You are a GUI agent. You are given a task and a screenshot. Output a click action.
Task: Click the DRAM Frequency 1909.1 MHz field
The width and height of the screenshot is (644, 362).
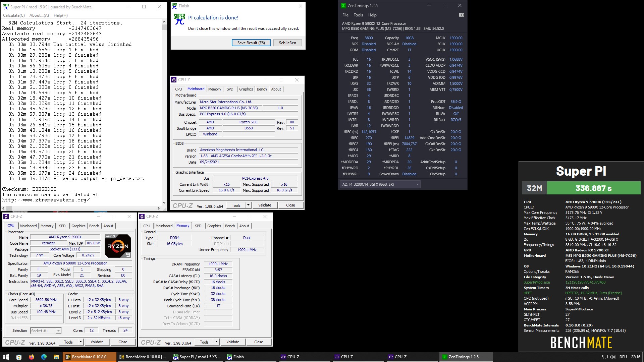pos(218,264)
